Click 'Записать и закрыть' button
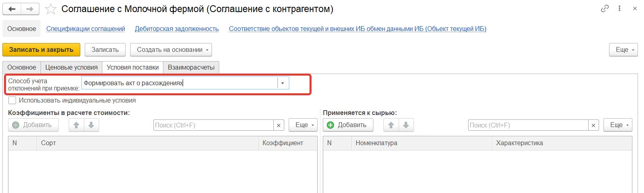 (x=41, y=50)
